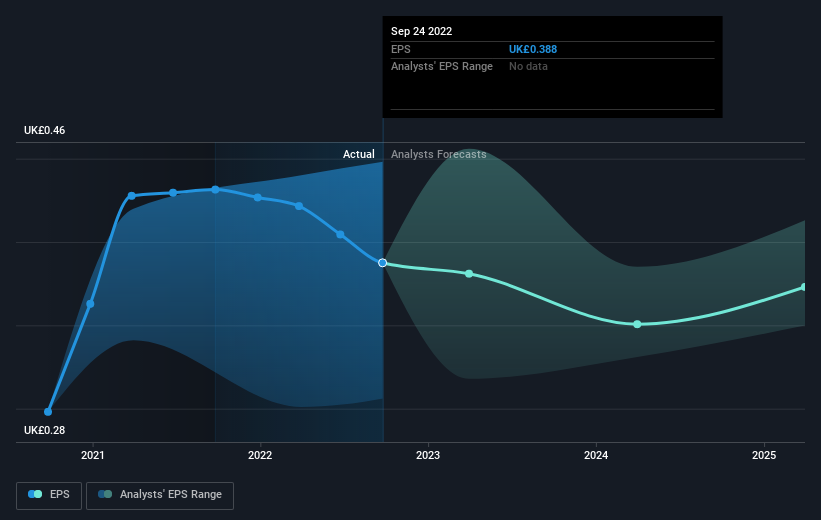Click the EPS data point at UK£0.28
This screenshot has height=520, width=821.
click(x=48, y=412)
